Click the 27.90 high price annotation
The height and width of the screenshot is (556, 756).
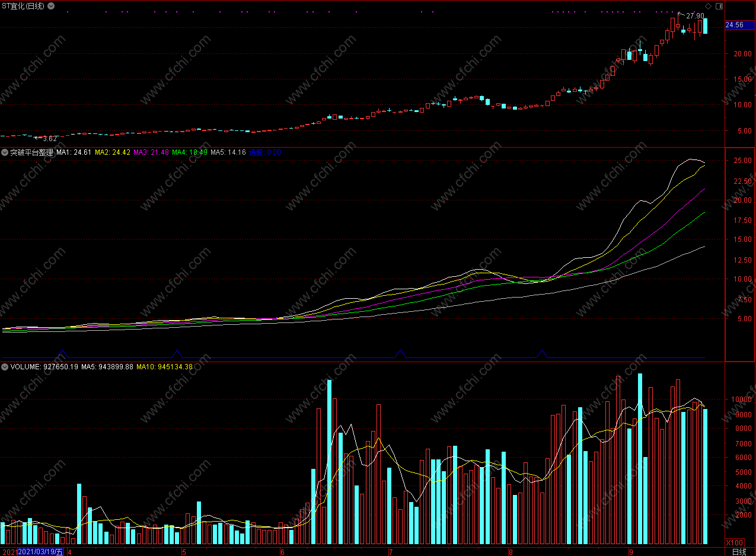tap(695, 16)
